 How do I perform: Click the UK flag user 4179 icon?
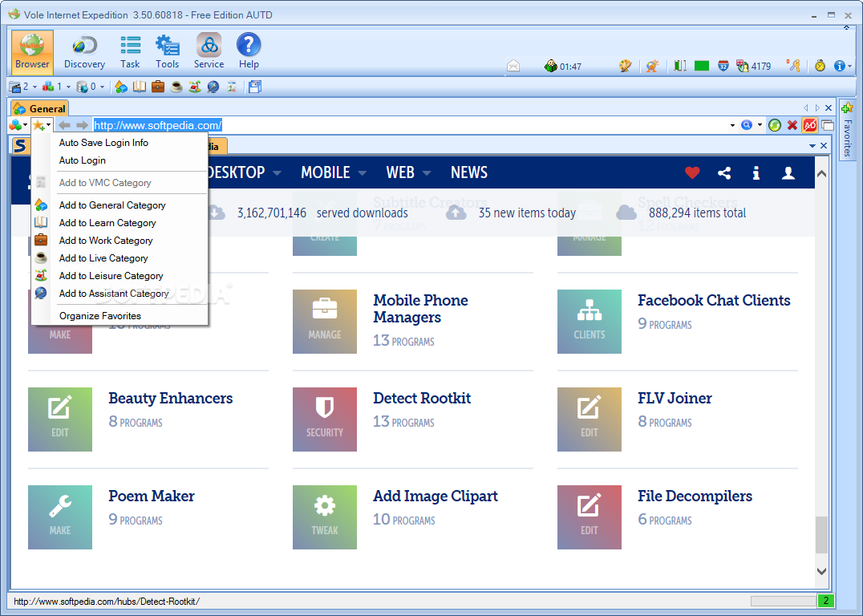click(x=743, y=66)
